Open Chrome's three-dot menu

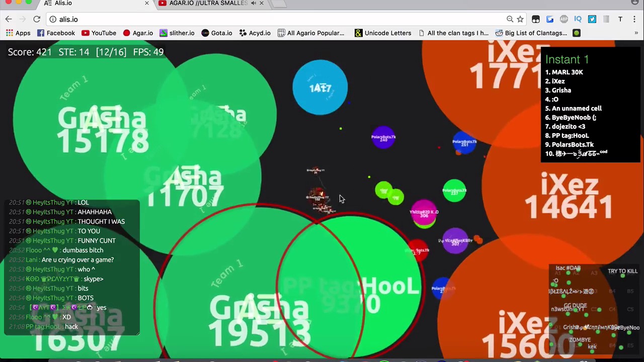(x=634, y=19)
